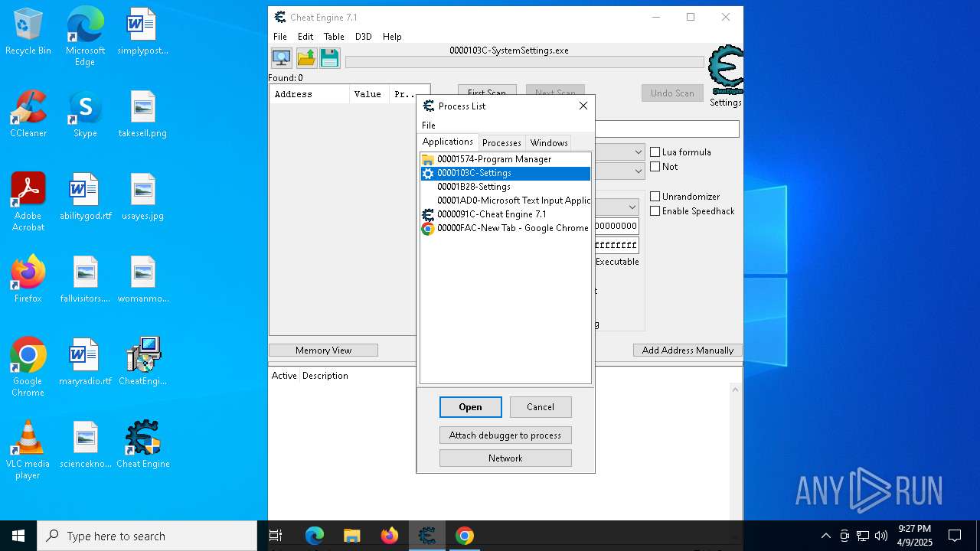Click Chrome icon in process list
Image resolution: width=980 pixels, height=551 pixels.
click(x=428, y=228)
